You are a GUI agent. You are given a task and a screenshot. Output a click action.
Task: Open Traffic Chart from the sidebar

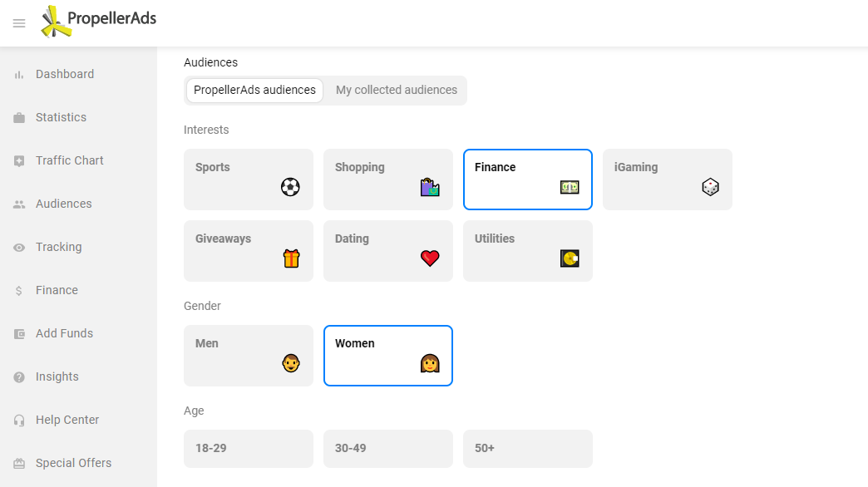pyautogui.click(x=17, y=160)
